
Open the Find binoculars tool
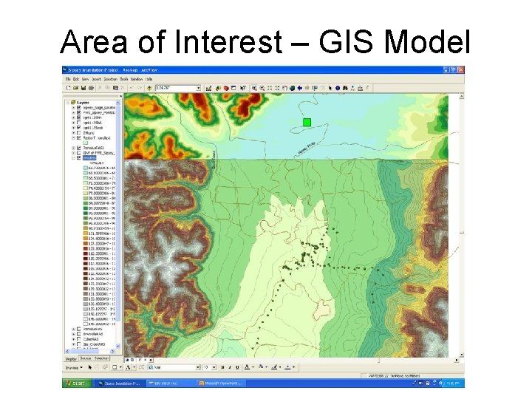tap(345, 88)
